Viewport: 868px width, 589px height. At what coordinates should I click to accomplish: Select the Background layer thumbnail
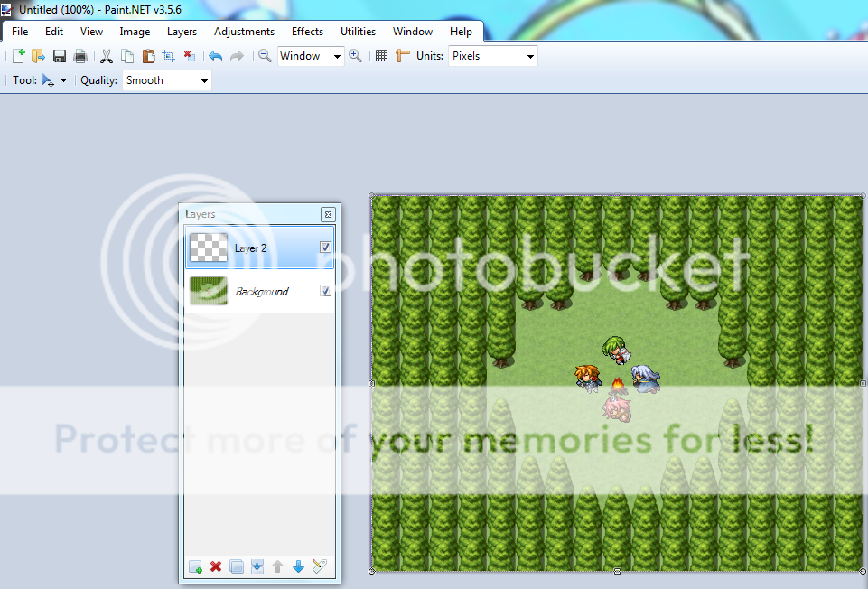208,291
